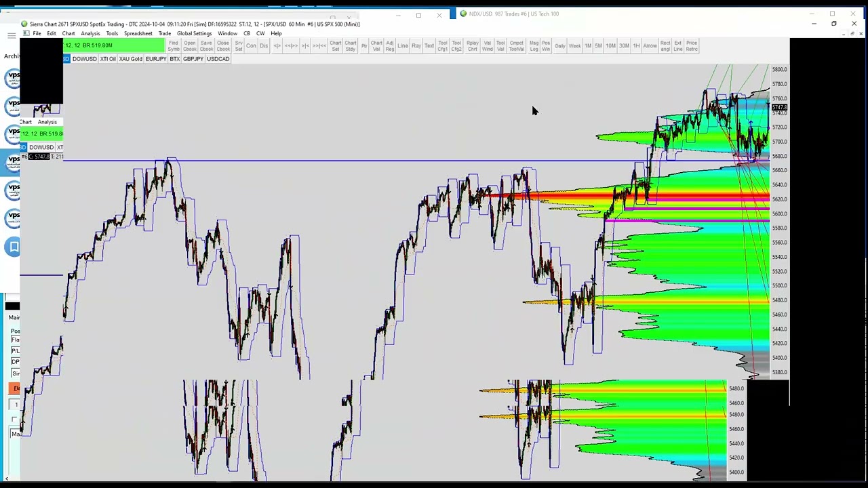Open the Analysis menu
The width and height of the screenshot is (868, 488).
tap(90, 33)
